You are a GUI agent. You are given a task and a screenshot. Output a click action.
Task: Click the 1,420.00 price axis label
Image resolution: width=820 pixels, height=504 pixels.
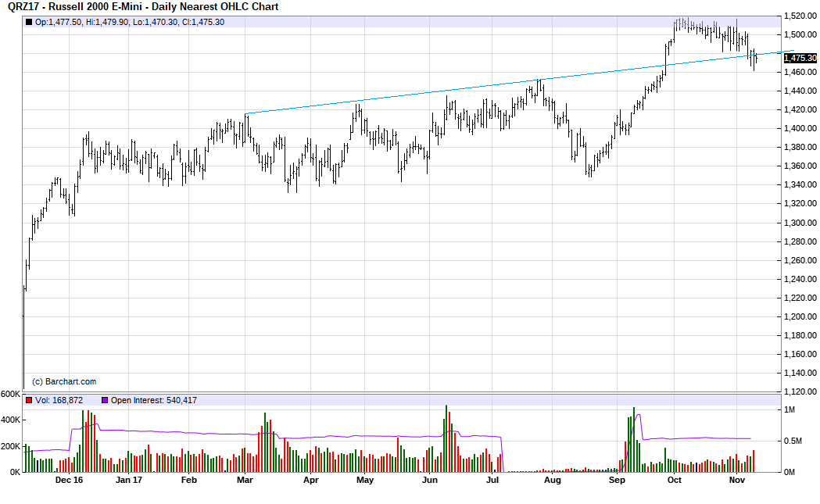click(x=800, y=110)
